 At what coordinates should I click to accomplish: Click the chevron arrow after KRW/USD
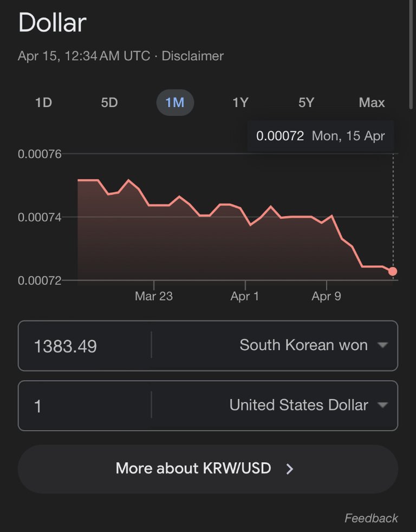pyautogui.click(x=290, y=469)
